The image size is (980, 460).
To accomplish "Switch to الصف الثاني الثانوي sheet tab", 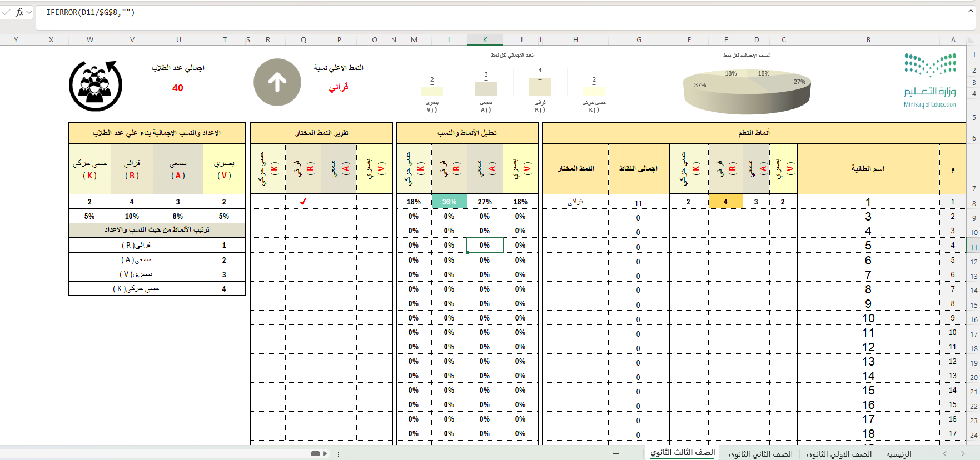I will 760,454.
